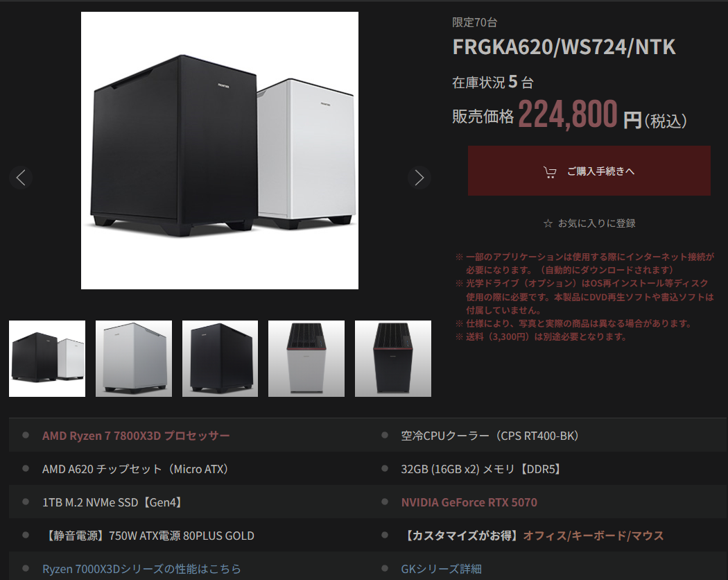Viewport: 728px width, 580px height.
Task: Show the previous product image with left arrow
Action: tap(21, 178)
